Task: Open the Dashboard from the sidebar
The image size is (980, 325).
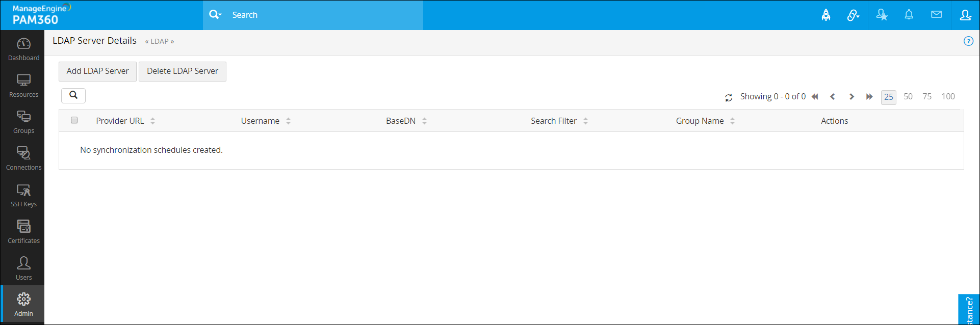Action: pyautogui.click(x=23, y=49)
